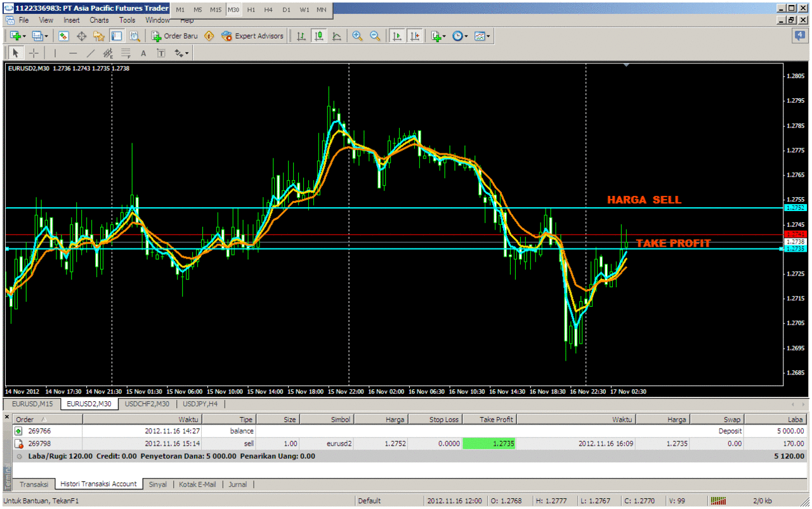
Task: Switch timeframe to M1
Action: click(x=180, y=10)
